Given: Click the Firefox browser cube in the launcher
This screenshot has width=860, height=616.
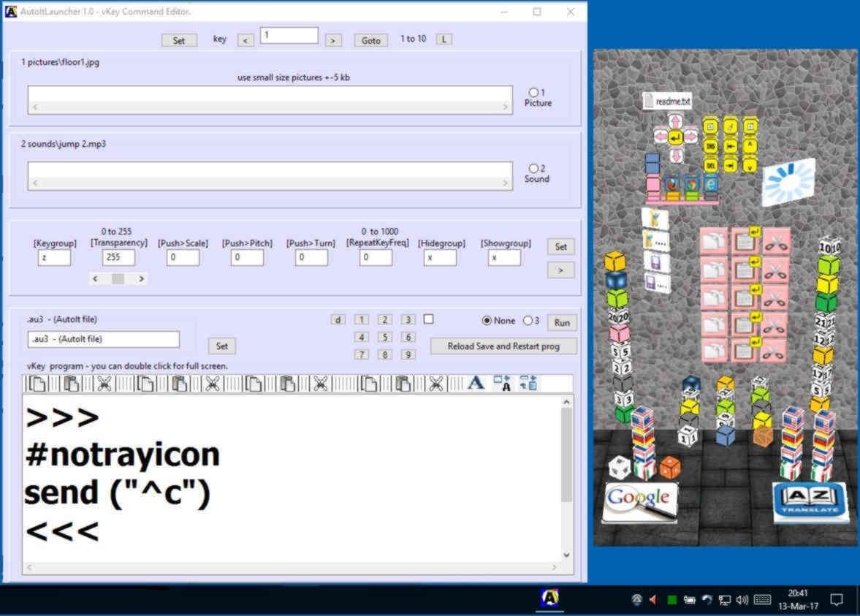Looking at the screenshot, I should (x=672, y=184).
